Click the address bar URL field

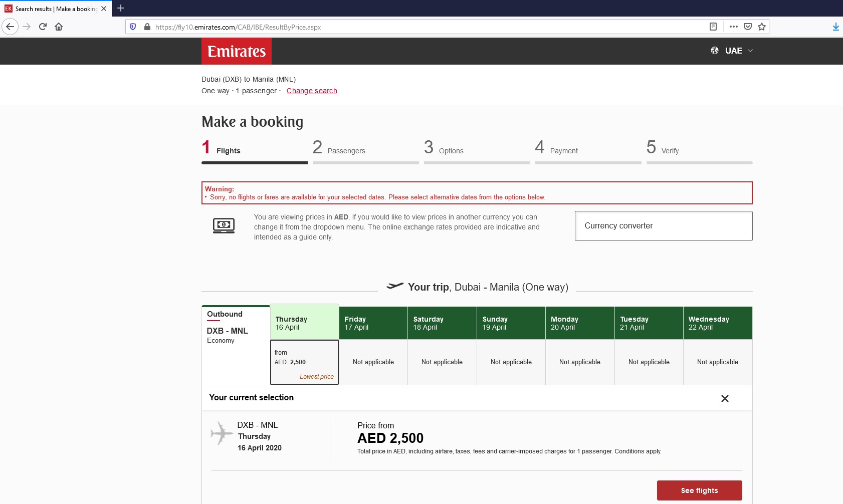tap(401, 27)
